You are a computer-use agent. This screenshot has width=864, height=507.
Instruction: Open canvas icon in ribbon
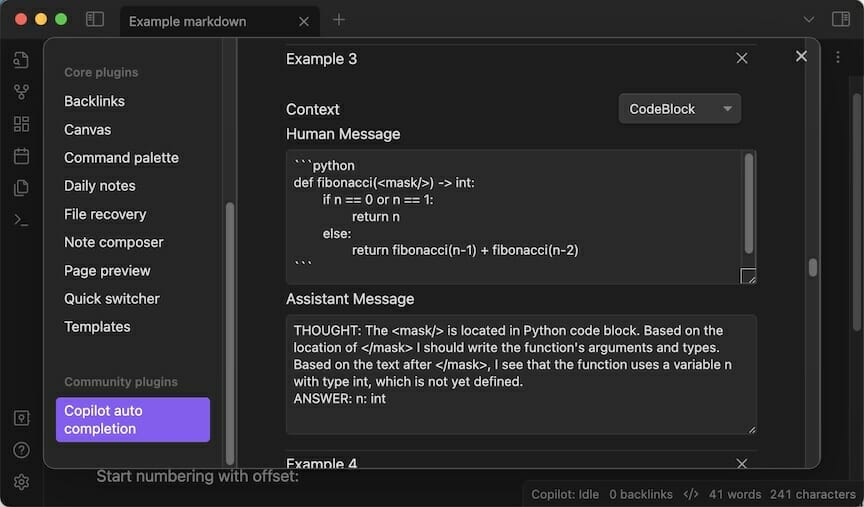(x=21, y=123)
